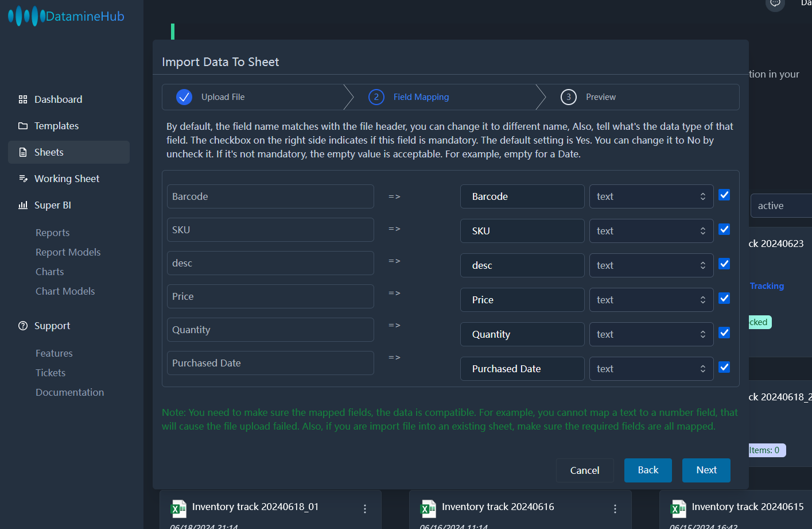Uncheck mandatory checkbox for Quantity field
812x529 pixels.
click(724, 333)
